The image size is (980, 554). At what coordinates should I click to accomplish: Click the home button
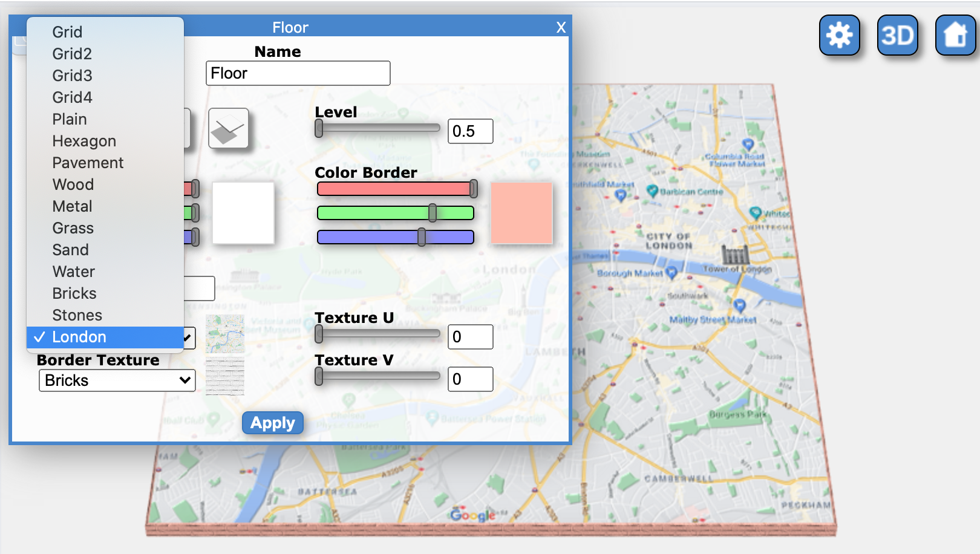tap(955, 35)
